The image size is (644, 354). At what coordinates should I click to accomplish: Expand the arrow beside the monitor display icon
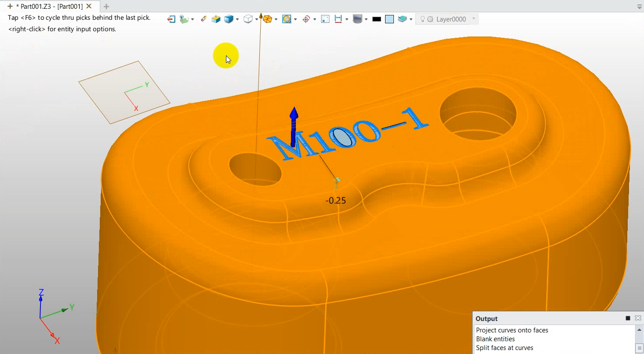[366, 19]
